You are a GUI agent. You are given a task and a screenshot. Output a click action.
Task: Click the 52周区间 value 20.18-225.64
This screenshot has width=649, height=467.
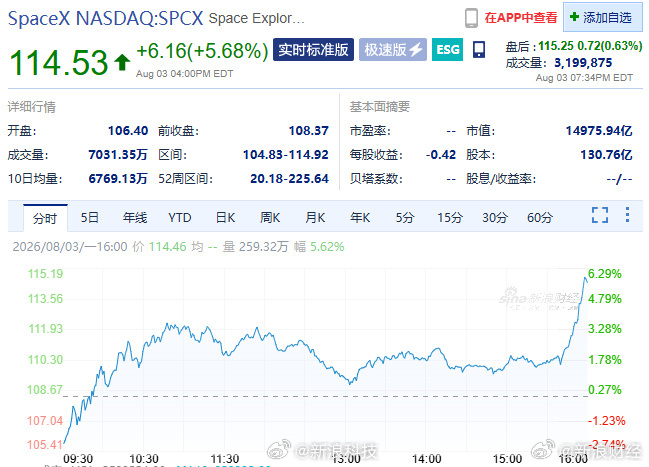[x=289, y=179]
